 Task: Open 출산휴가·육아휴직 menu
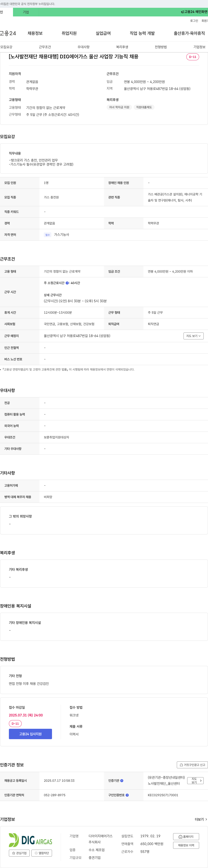(189, 33)
